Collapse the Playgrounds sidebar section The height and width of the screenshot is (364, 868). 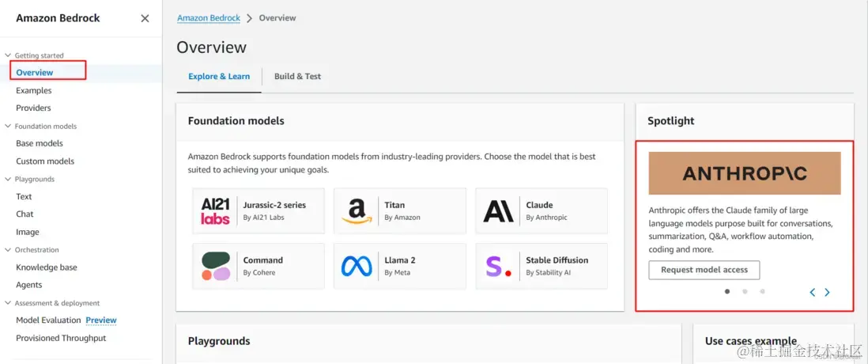[8, 179]
